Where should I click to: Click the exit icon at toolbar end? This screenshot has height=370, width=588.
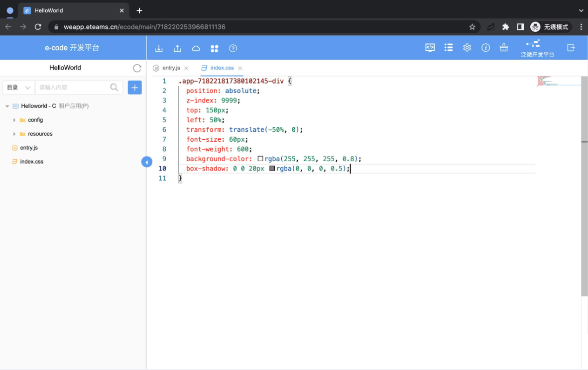[x=571, y=48]
